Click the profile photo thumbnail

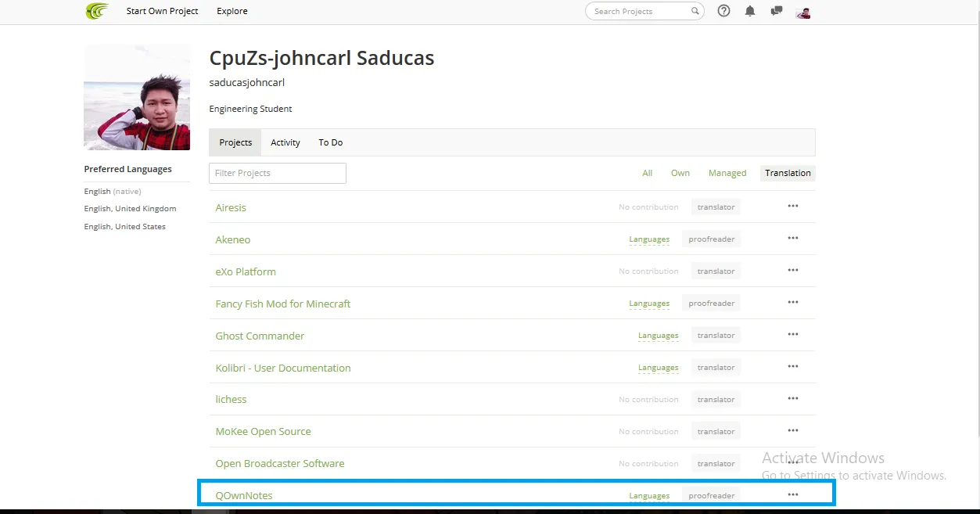(x=137, y=97)
